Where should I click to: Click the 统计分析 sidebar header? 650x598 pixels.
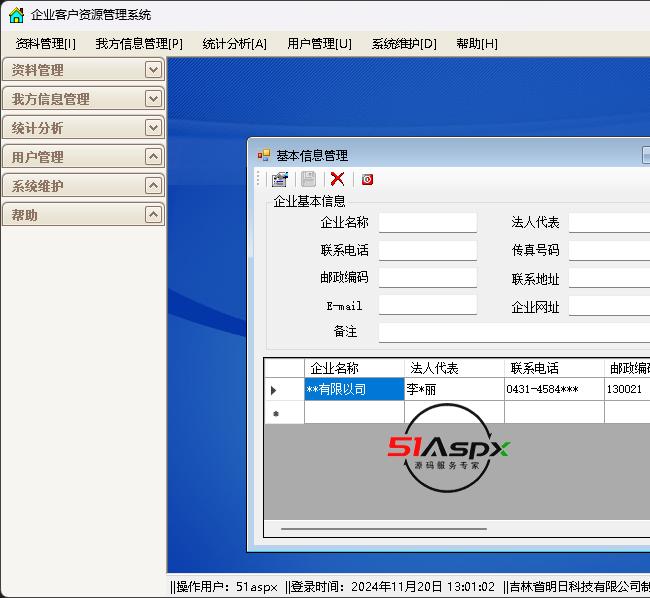tap(83, 128)
